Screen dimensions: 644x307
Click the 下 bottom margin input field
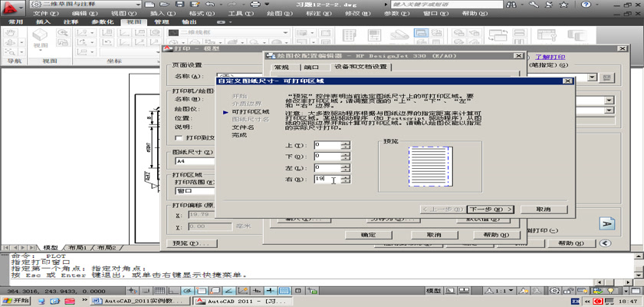[x=328, y=156]
